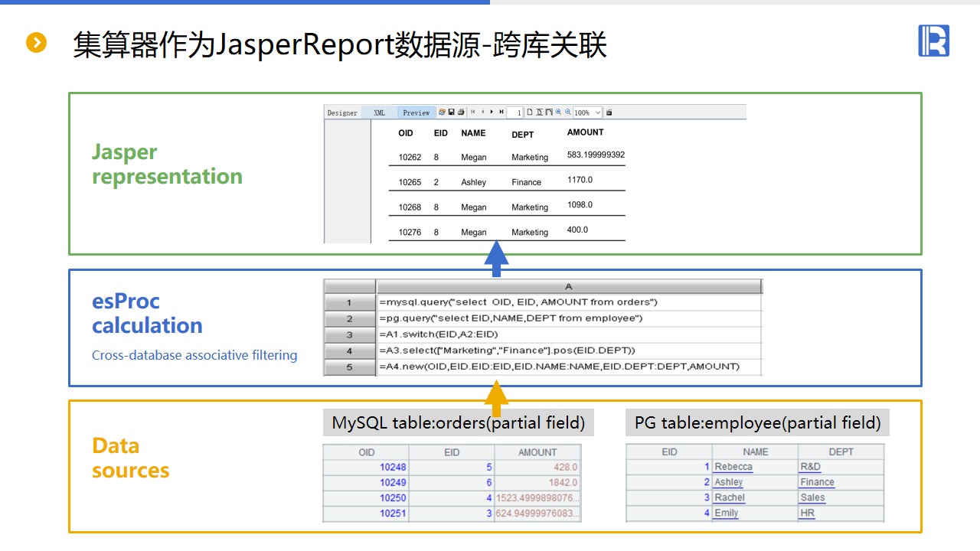Image resolution: width=980 pixels, height=551 pixels.
Task: Click the A1.switch cell in row 3
Action: [569, 334]
